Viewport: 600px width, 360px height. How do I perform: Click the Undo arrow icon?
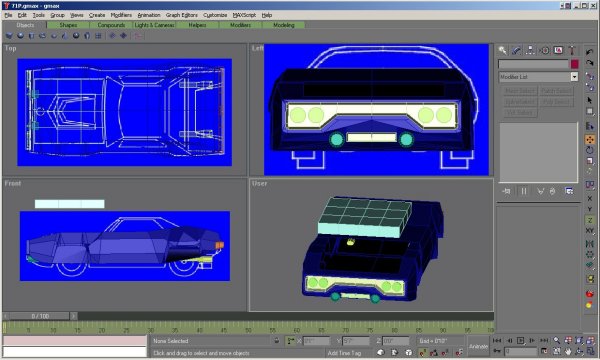590,52
